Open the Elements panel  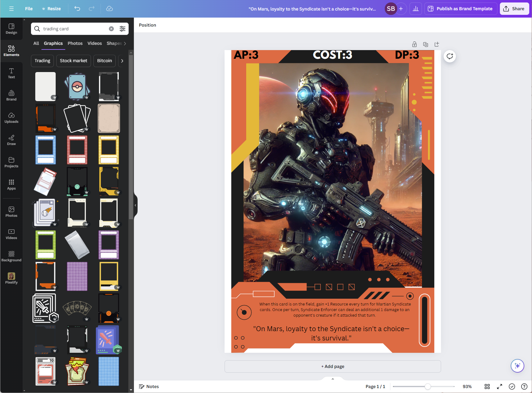pos(11,51)
